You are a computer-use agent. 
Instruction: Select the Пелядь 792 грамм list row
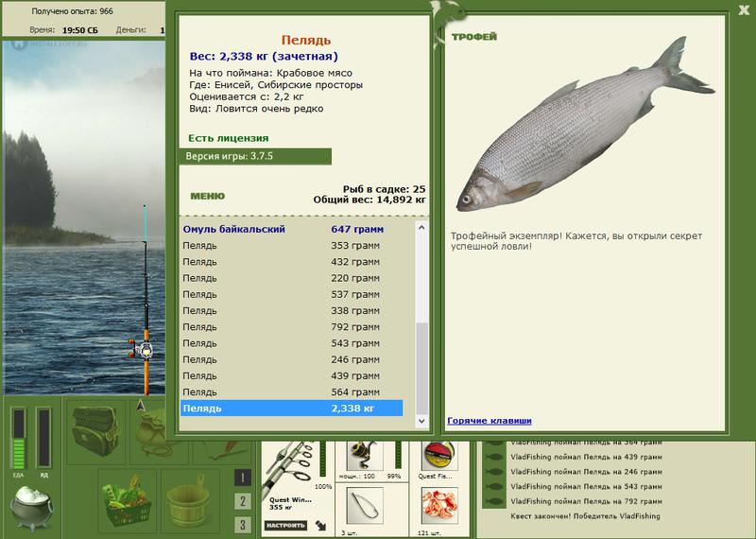pos(292,327)
